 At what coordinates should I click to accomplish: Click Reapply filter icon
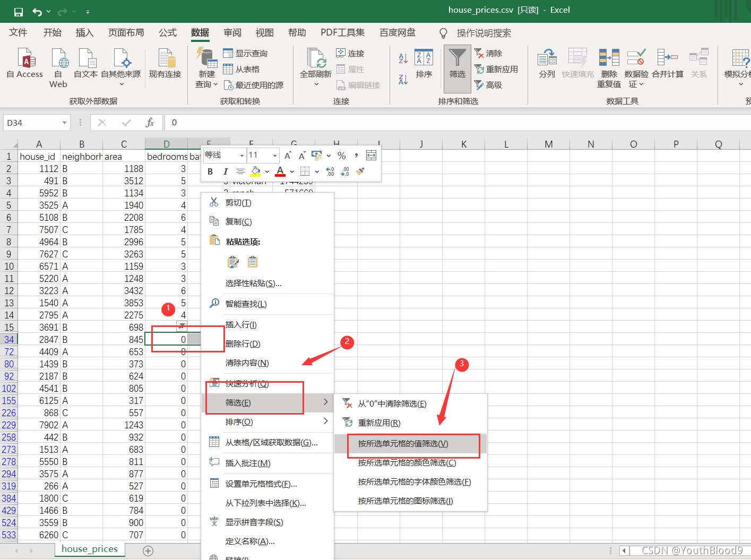point(479,69)
